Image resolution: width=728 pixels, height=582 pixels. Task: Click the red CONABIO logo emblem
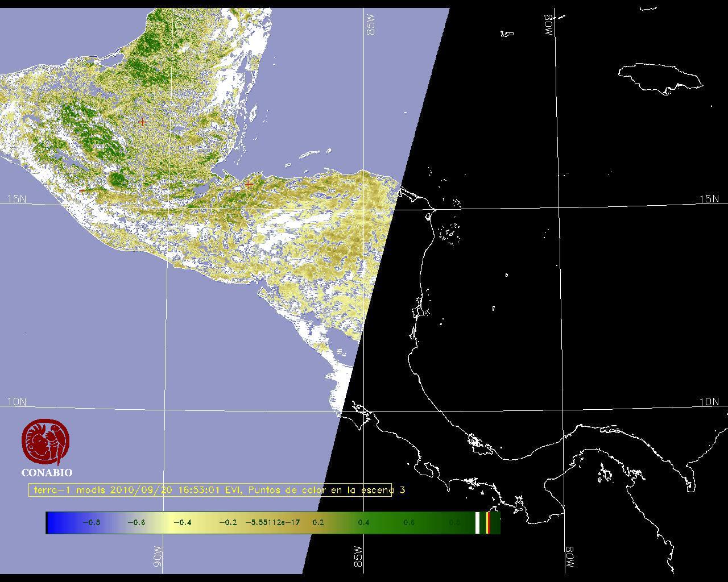click(45, 442)
